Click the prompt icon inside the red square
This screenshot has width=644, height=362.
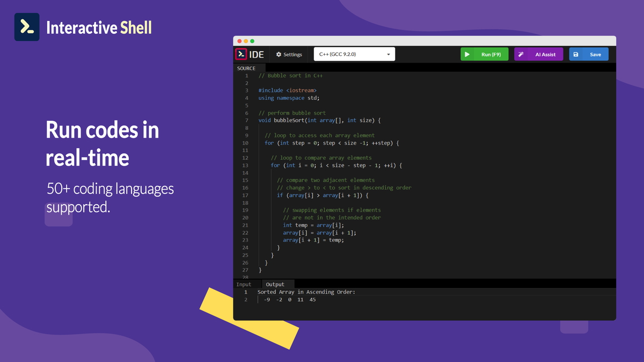[x=241, y=54]
